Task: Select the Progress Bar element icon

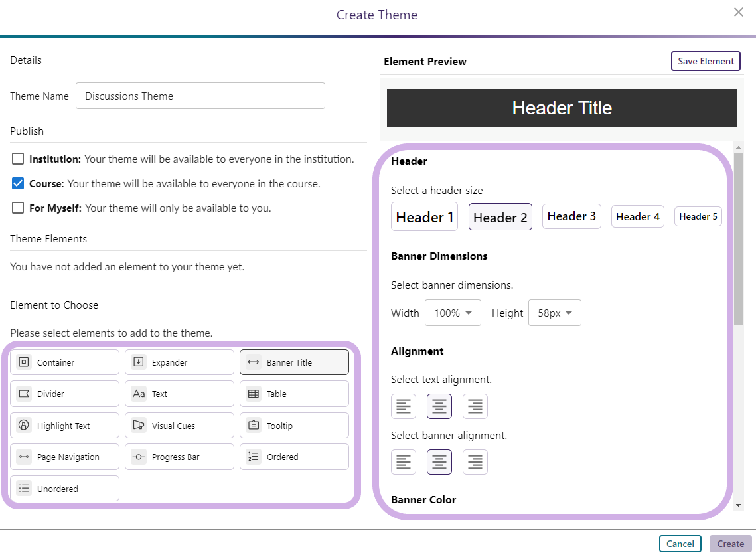Action: tap(139, 457)
